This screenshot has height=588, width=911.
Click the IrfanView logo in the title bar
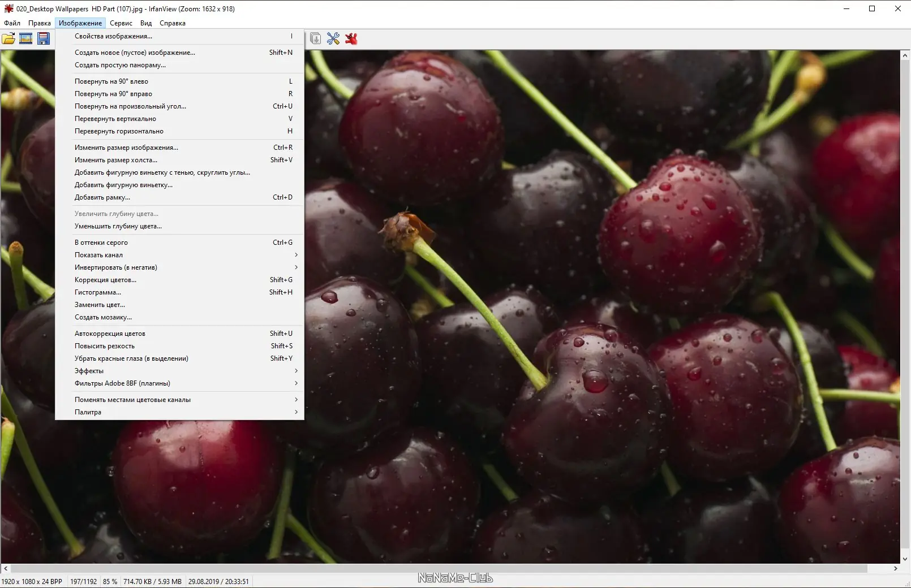[8, 8]
